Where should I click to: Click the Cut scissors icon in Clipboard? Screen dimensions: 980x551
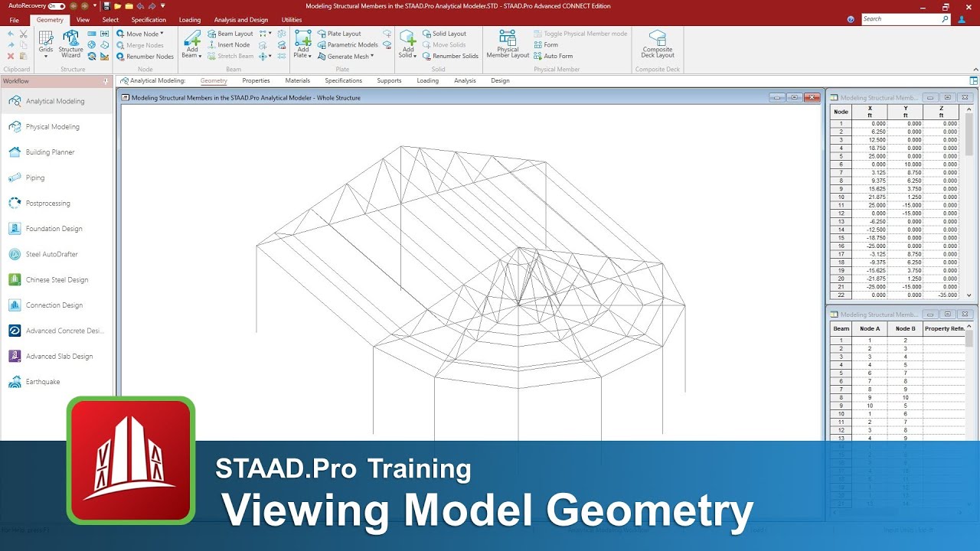tap(23, 34)
